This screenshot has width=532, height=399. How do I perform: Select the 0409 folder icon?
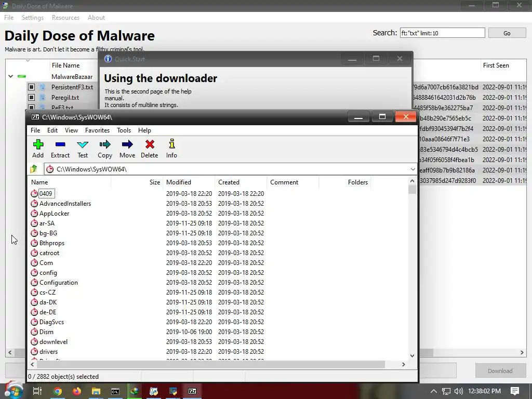tap(34, 193)
